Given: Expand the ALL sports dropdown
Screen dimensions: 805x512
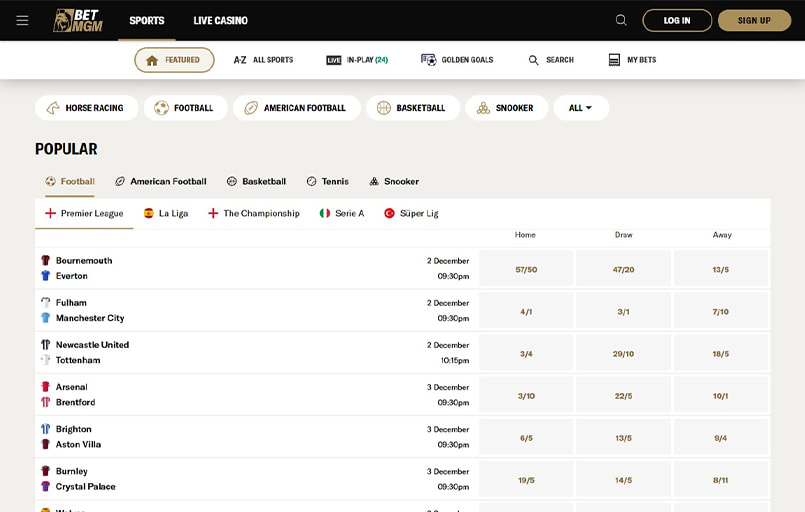Looking at the screenshot, I should point(581,108).
